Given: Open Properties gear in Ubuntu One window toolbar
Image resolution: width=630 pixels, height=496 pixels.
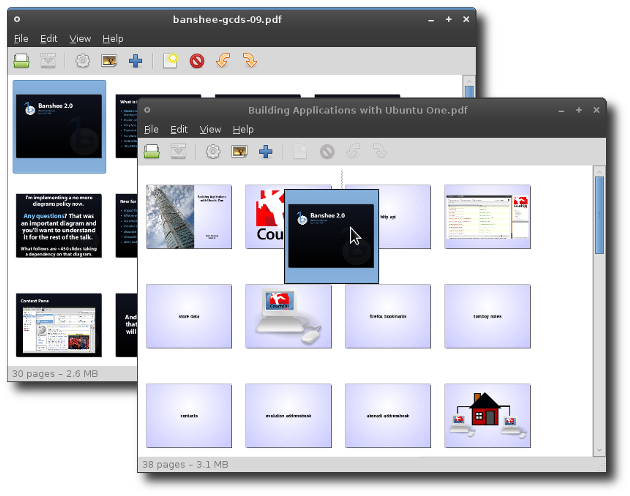Looking at the screenshot, I should [x=213, y=152].
